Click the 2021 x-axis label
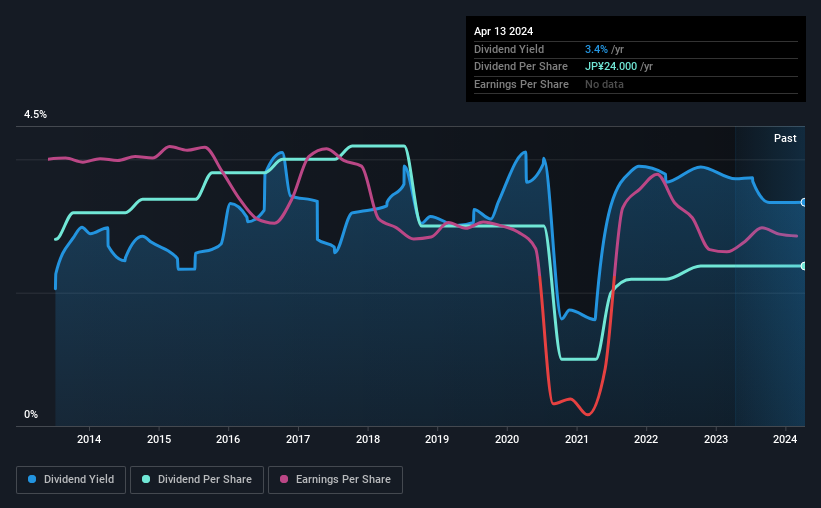This screenshot has height=508, width=821. (576, 439)
